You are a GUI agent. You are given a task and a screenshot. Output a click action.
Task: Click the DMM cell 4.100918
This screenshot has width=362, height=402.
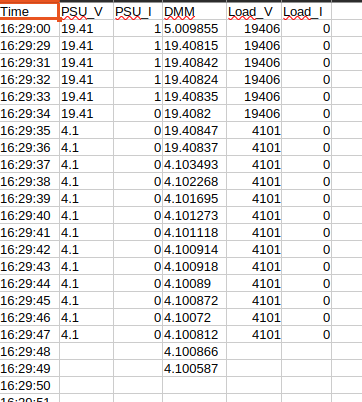click(195, 267)
